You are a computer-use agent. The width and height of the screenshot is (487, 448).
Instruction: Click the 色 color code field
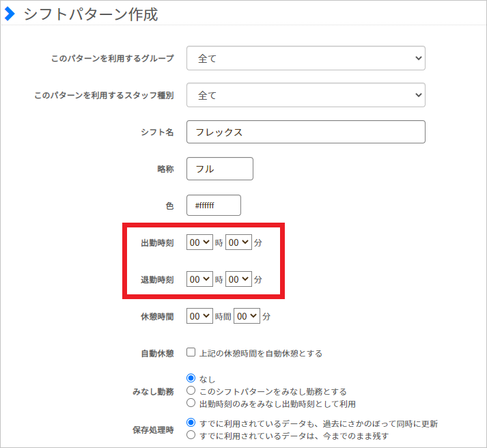213,206
